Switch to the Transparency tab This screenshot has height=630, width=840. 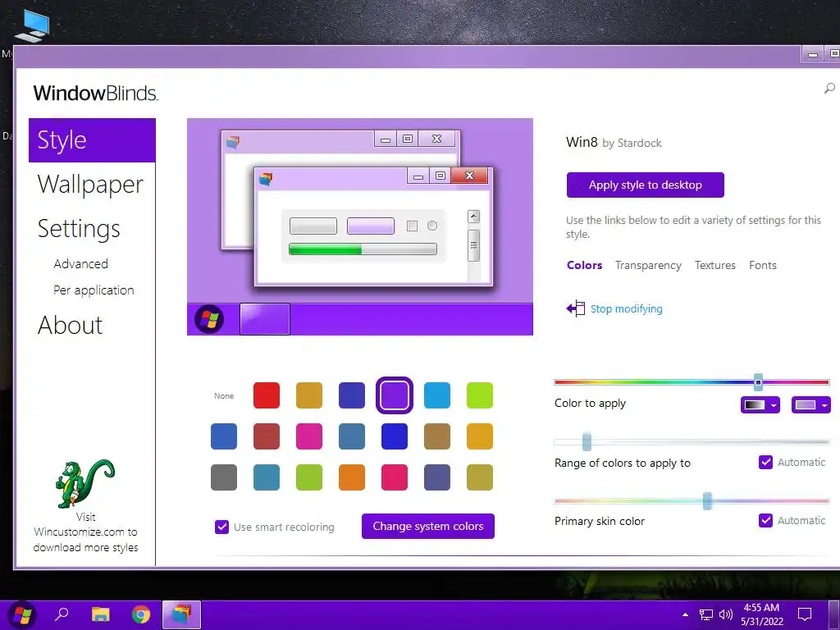(648, 265)
